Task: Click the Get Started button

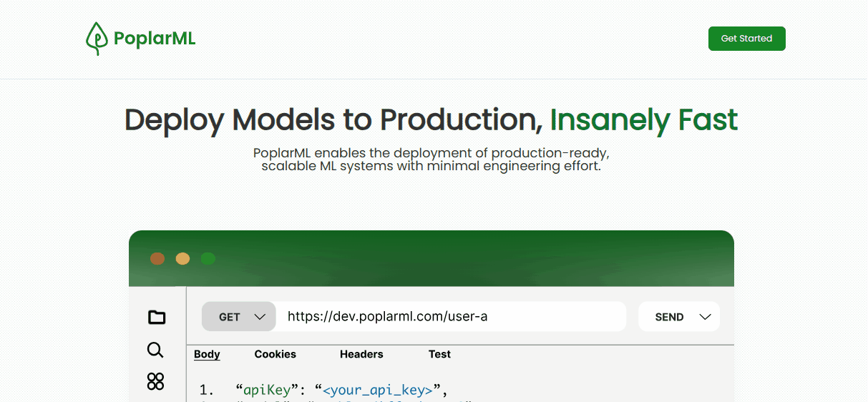Action: pos(746,39)
